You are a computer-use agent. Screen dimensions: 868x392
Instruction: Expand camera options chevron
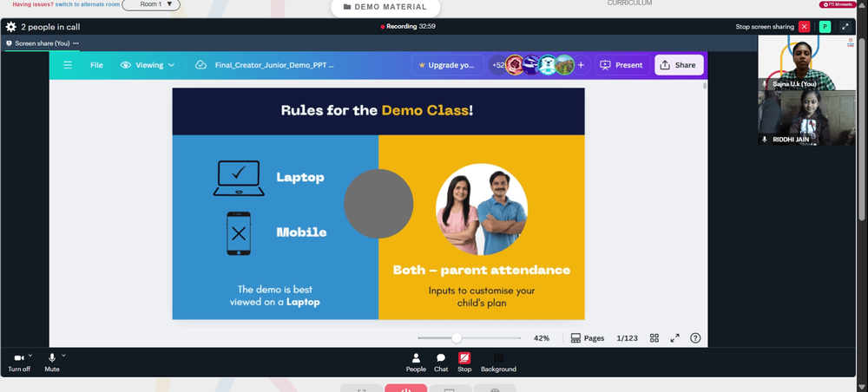coord(30,356)
